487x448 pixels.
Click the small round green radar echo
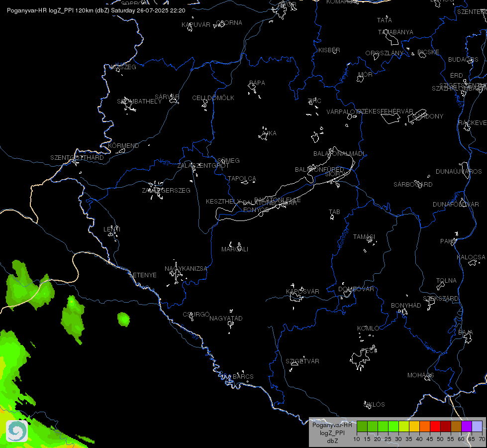[123, 319]
